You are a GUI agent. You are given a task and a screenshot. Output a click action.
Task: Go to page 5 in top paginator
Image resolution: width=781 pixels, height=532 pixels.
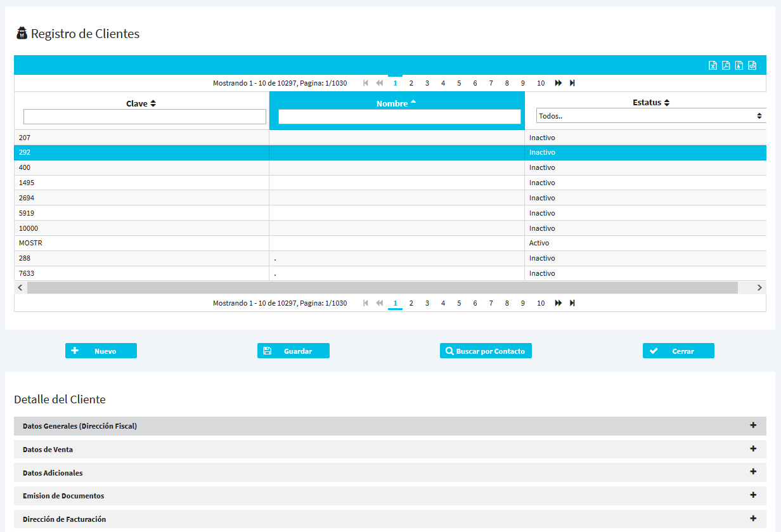click(x=459, y=83)
